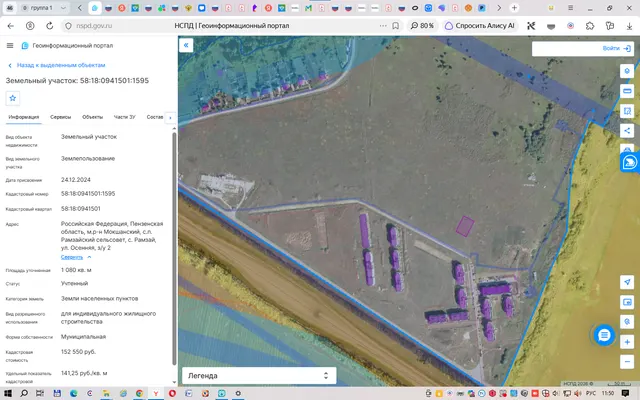This screenshot has width=640, height=400.
Task: Add parcel to favorites with star icon
Action: pyautogui.click(x=13, y=98)
